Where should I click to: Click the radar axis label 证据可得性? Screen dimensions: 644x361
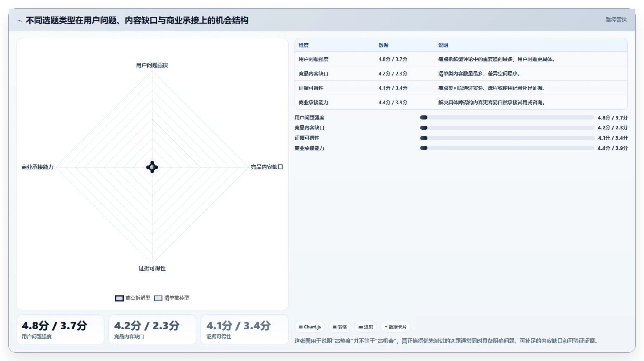click(152, 268)
